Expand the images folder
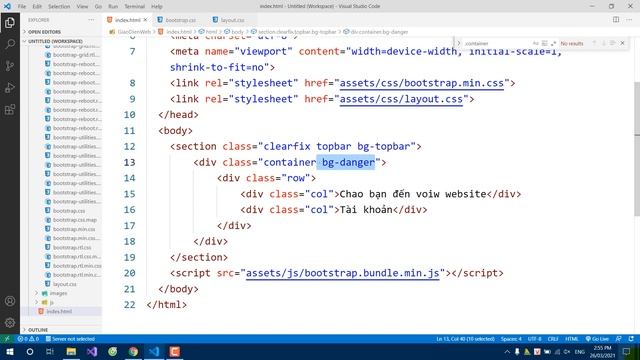This screenshot has width=640, height=360. tap(58, 293)
